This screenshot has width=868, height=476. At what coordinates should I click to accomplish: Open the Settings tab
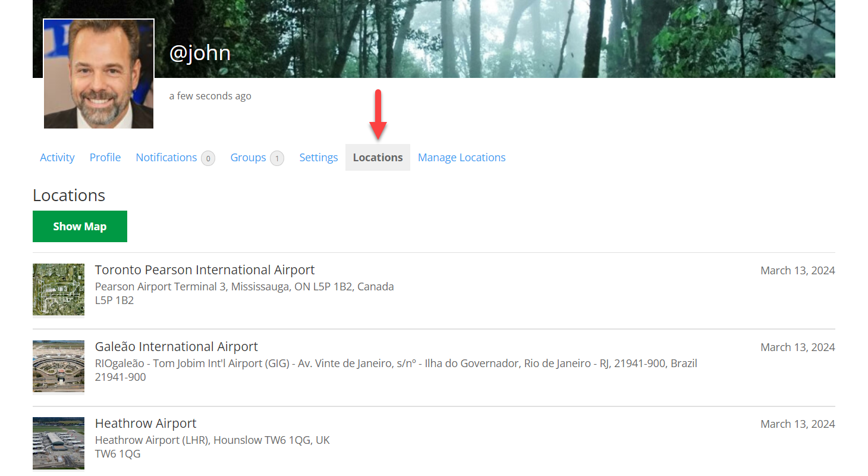[319, 158]
